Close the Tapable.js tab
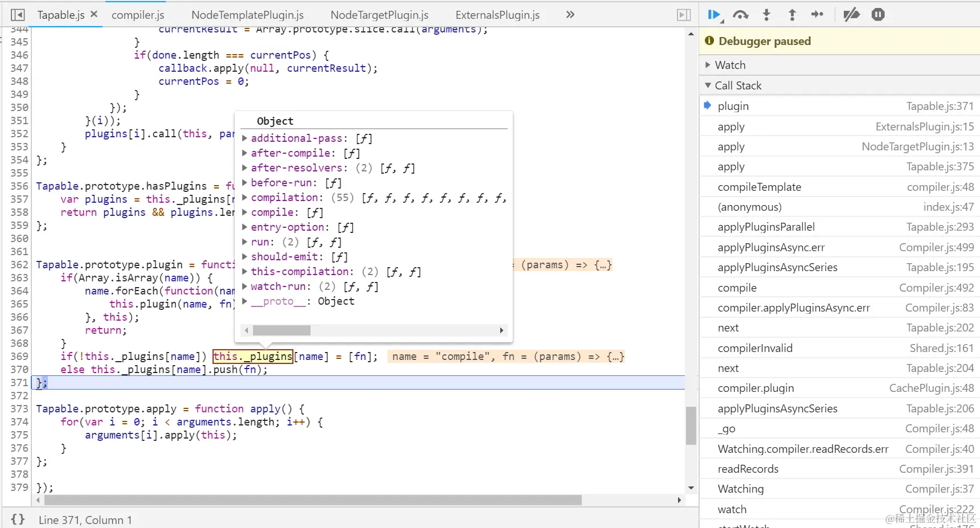This screenshot has height=528, width=980. [x=94, y=14]
